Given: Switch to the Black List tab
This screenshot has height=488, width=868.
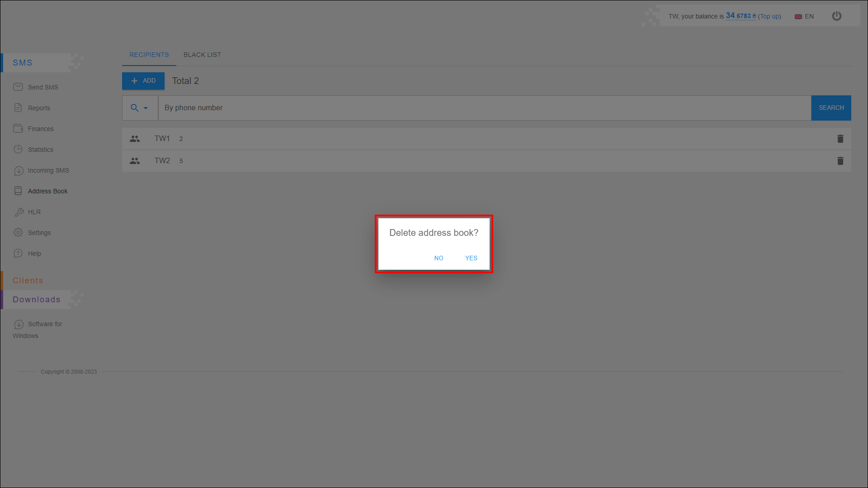Looking at the screenshot, I should [202, 55].
